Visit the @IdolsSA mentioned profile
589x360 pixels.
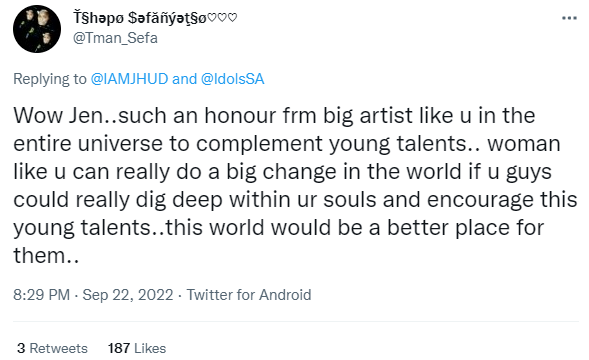pyautogui.click(x=233, y=79)
